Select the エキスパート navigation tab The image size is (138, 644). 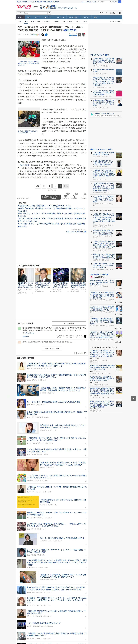click(48, 17)
